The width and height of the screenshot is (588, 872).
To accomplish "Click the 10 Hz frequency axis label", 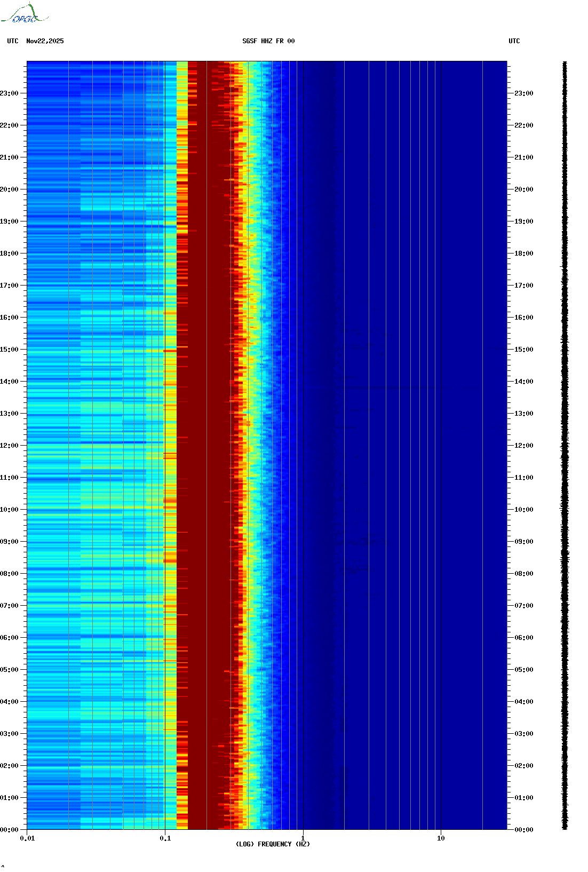I will click(x=441, y=838).
